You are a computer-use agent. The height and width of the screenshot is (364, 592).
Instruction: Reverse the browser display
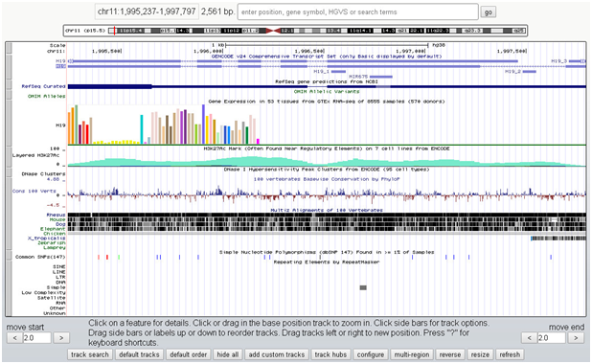point(450,354)
